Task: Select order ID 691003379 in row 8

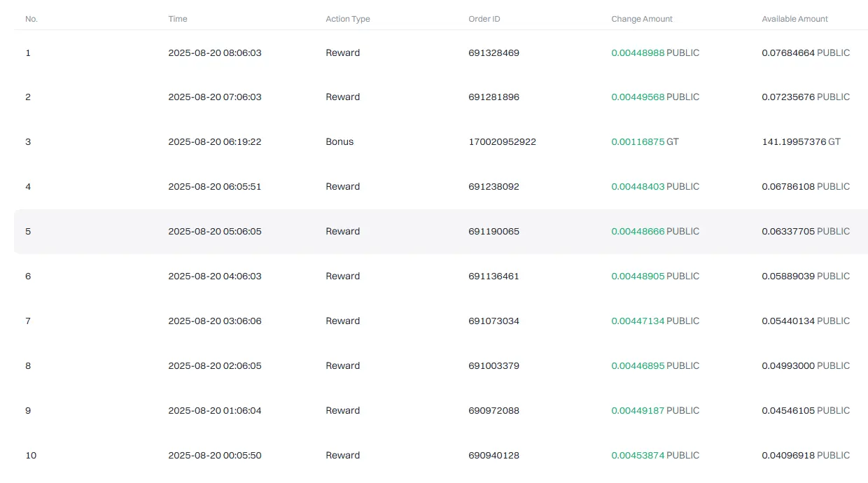Action: point(494,365)
